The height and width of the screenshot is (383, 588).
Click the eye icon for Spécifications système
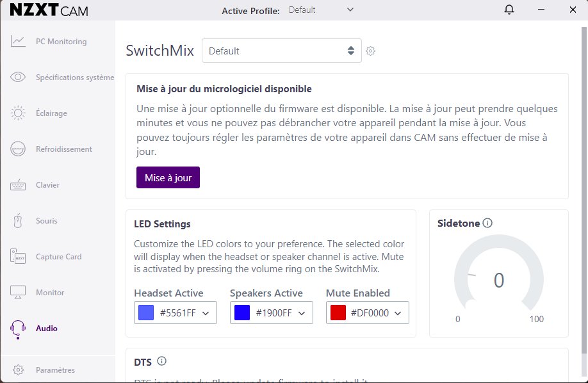(x=18, y=77)
